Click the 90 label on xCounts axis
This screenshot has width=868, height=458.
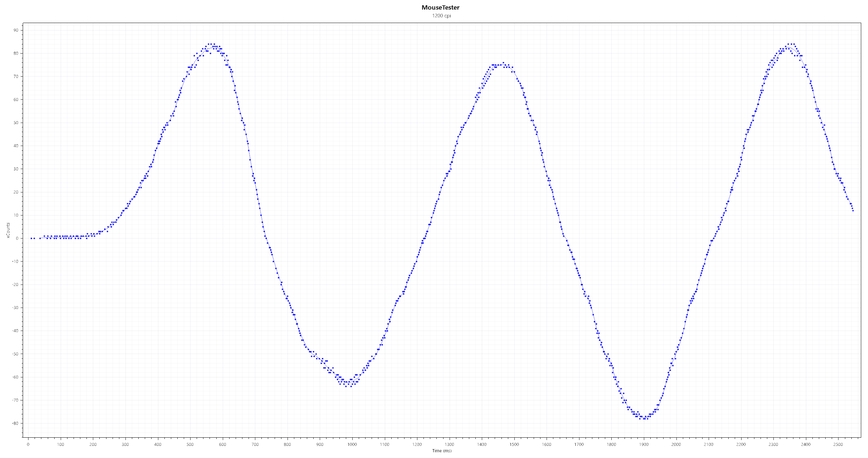(x=16, y=30)
